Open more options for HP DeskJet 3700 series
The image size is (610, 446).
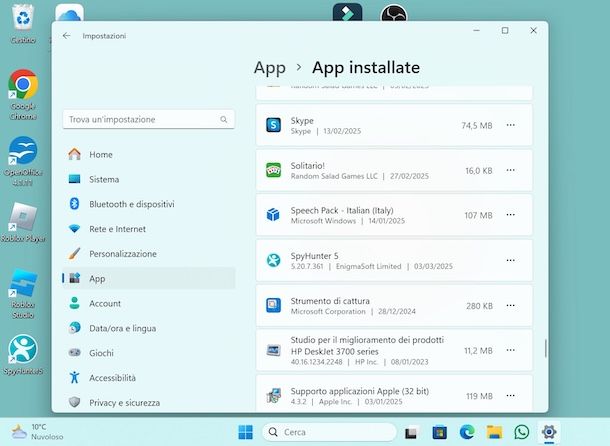[x=510, y=350]
